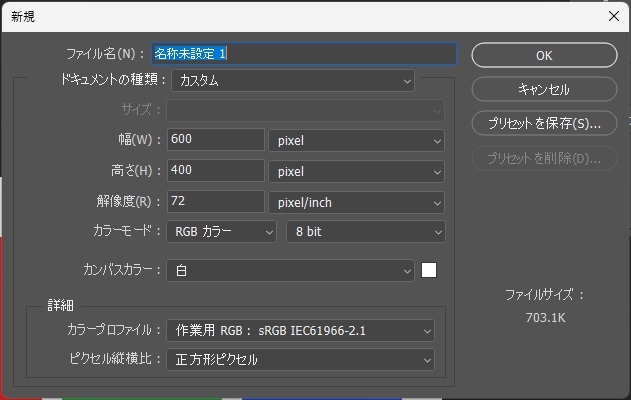Click the white canvas color swatch
This screenshot has width=631, height=400.
(429, 270)
